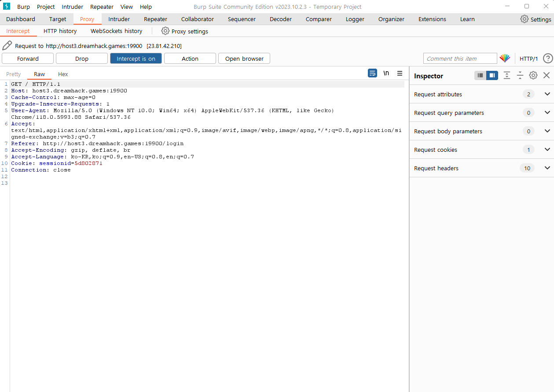Click the Connection: close header line

point(41,170)
